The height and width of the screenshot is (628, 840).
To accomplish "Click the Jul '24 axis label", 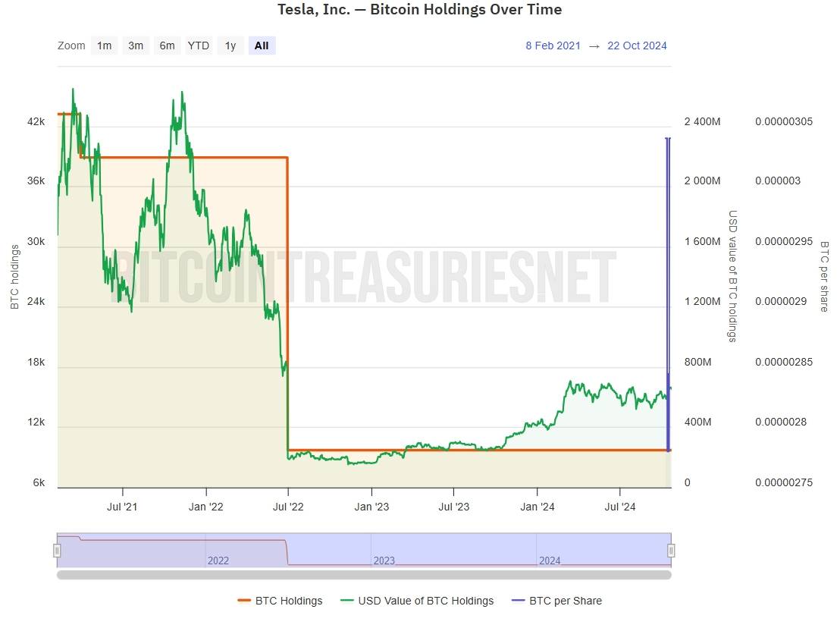I will click(x=620, y=507).
